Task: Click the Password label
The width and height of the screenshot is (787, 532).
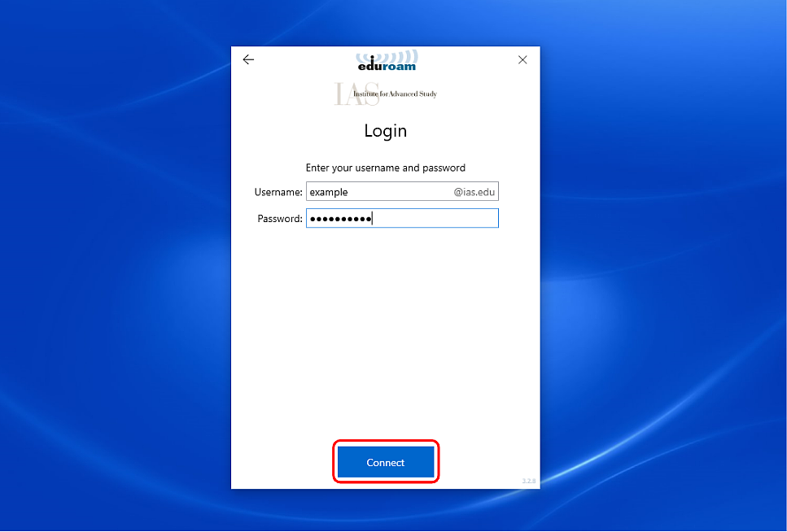Action: point(280,219)
